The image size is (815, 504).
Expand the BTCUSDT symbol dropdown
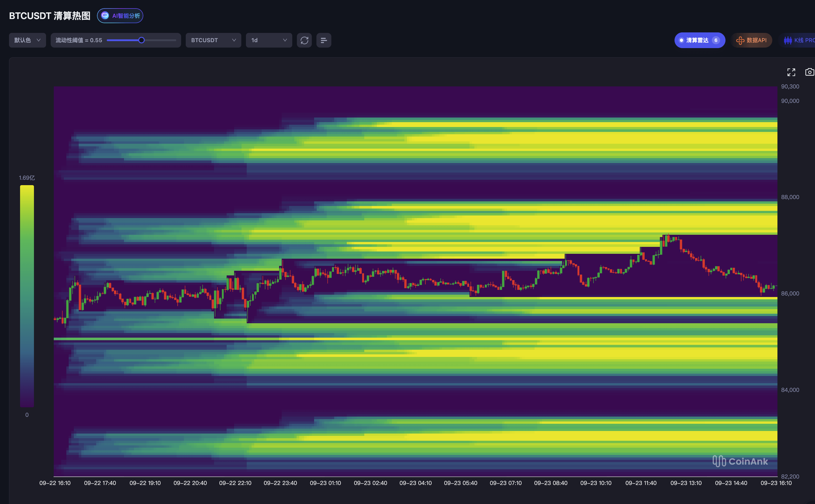coord(214,40)
